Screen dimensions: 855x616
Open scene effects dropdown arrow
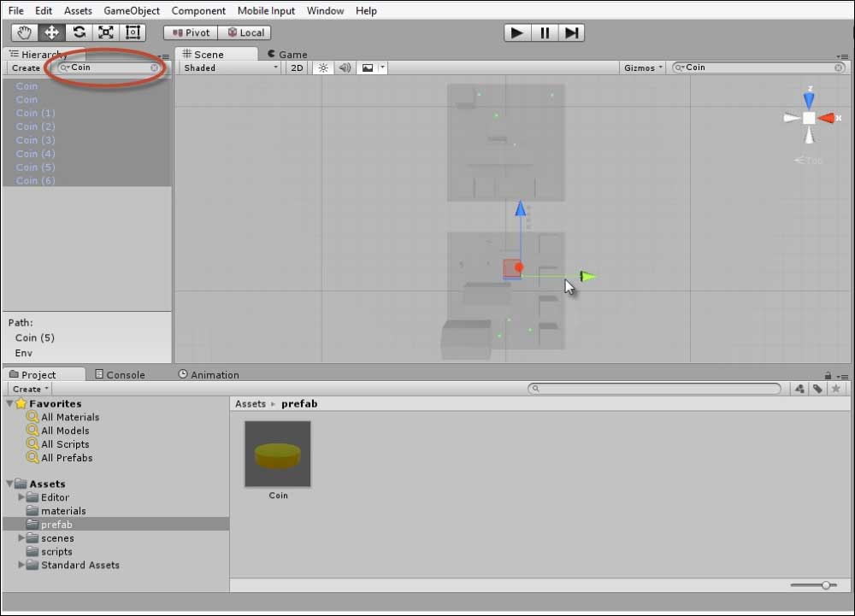pos(383,68)
